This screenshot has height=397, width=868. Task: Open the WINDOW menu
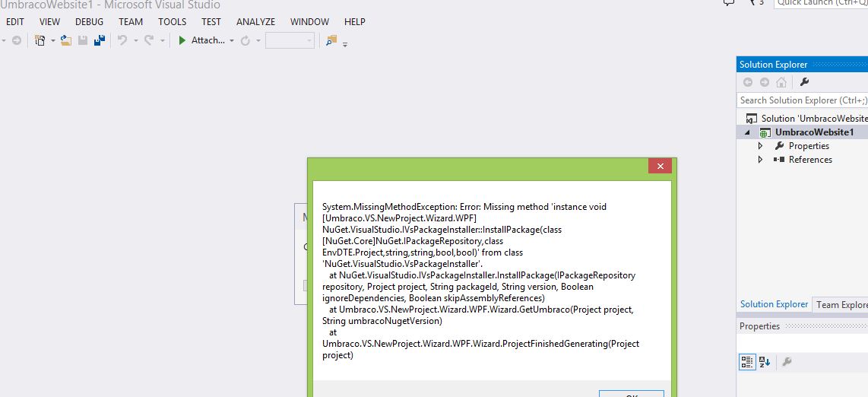[309, 22]
